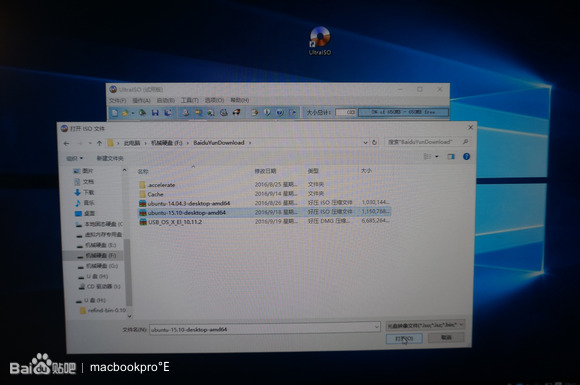The height and width of the screenshot is (385, 580).
Task: Open the file type filter dropdown
Action: (425, 325)
